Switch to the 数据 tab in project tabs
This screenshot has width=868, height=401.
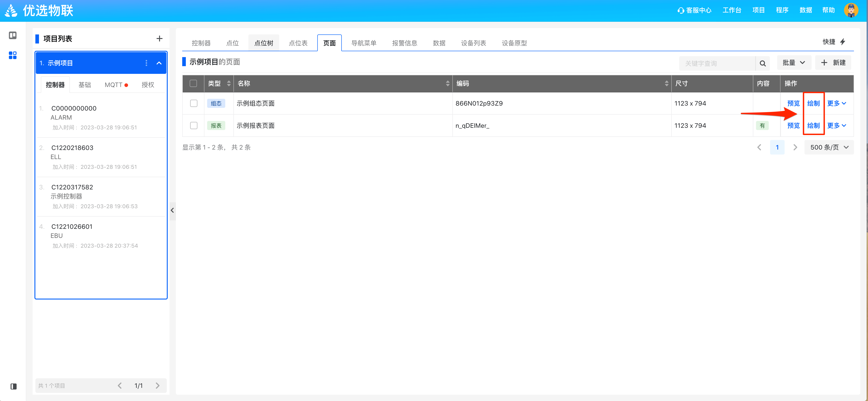[439, 43]
